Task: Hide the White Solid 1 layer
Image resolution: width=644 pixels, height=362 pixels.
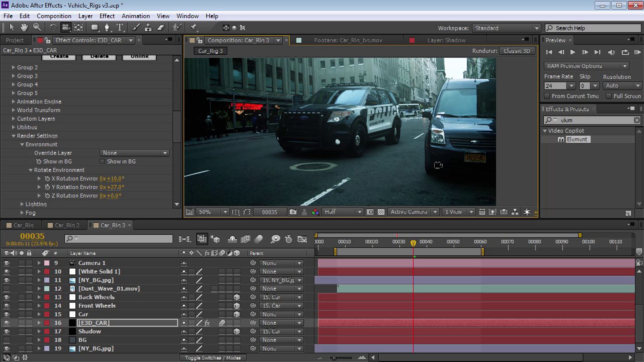Action: [x=6, y=271]
